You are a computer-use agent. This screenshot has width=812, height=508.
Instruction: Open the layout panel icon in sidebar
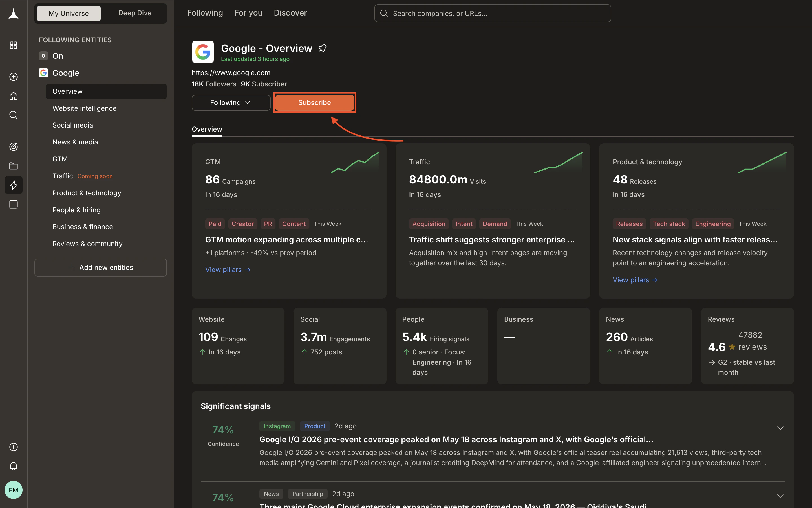pos(14,204)
